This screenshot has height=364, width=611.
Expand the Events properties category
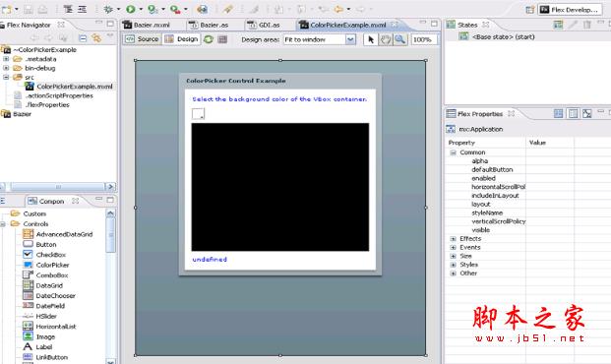pos(454,248)
